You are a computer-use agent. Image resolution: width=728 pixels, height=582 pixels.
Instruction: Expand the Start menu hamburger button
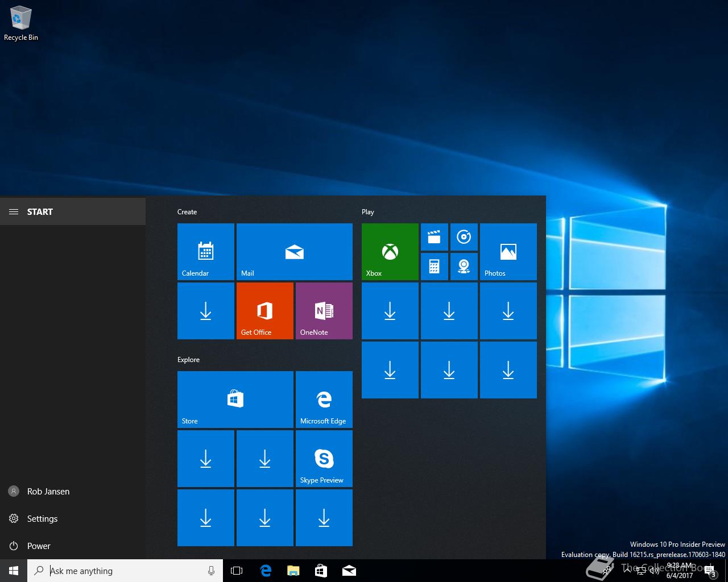(14, 211)
